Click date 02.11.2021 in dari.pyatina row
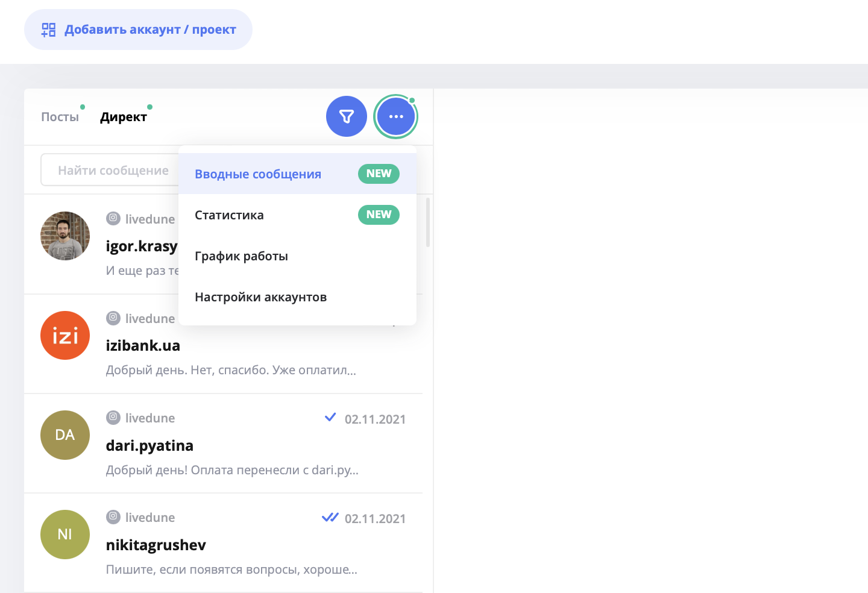 tap(375, 419)
